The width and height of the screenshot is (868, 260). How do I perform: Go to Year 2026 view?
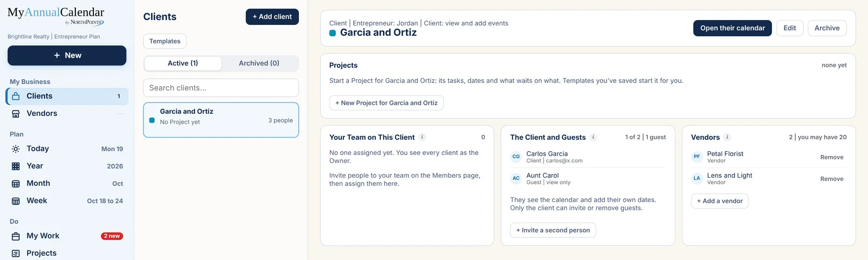(x=68, y=166)
